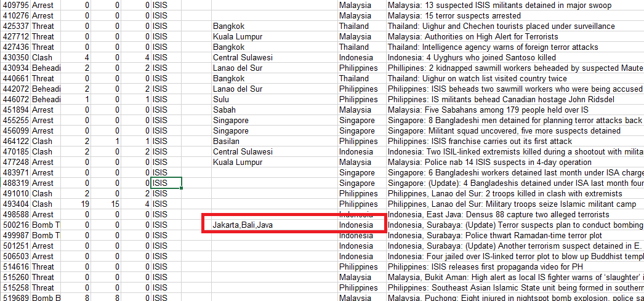Viewport: 644px width, 301px height.
Task: Select the Sulu location cell
Action: pyautogui.click(x=274, y=99)
